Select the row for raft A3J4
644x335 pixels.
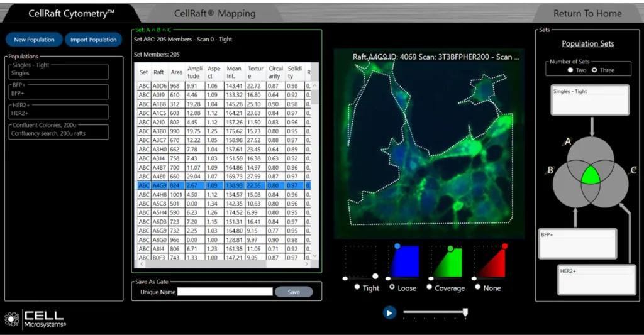pyautogui.click(x=223, y=158)
